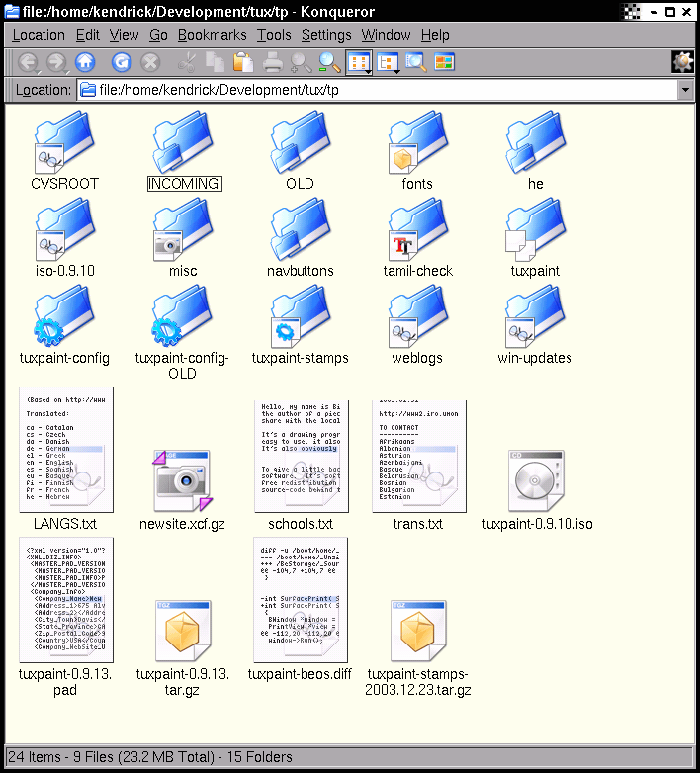Select the OLD folder

(x=301, y=150)
